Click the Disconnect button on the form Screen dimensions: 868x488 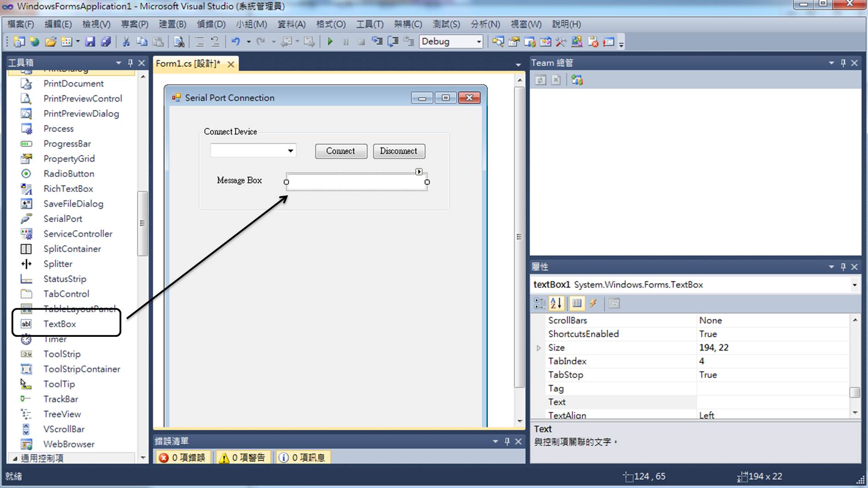pyautogui.click(x=399, y=151)
